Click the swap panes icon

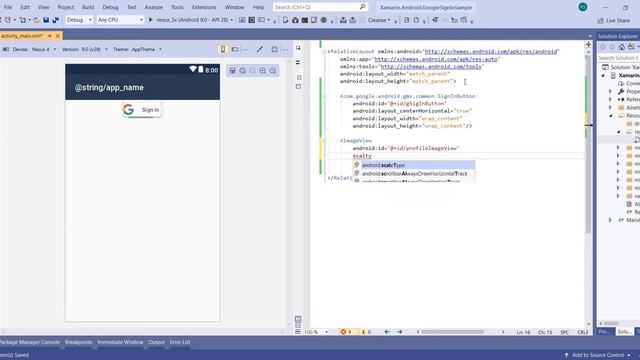pyautogui.click(x=298, y=62)
